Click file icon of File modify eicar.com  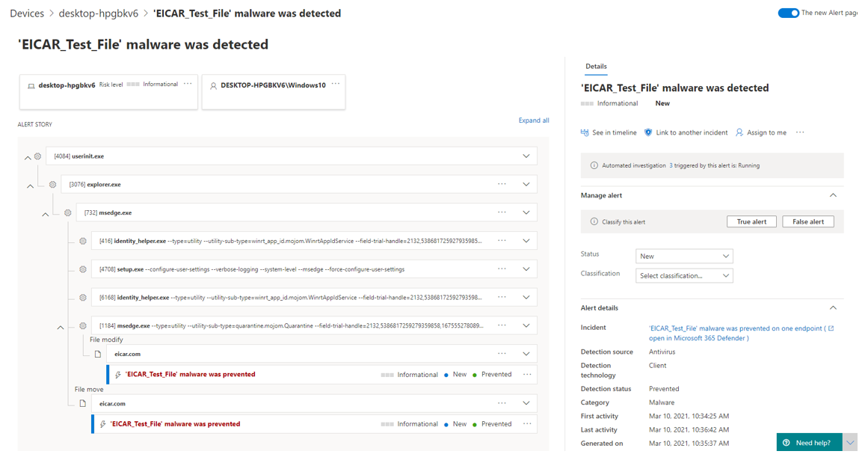coord(97,354)
